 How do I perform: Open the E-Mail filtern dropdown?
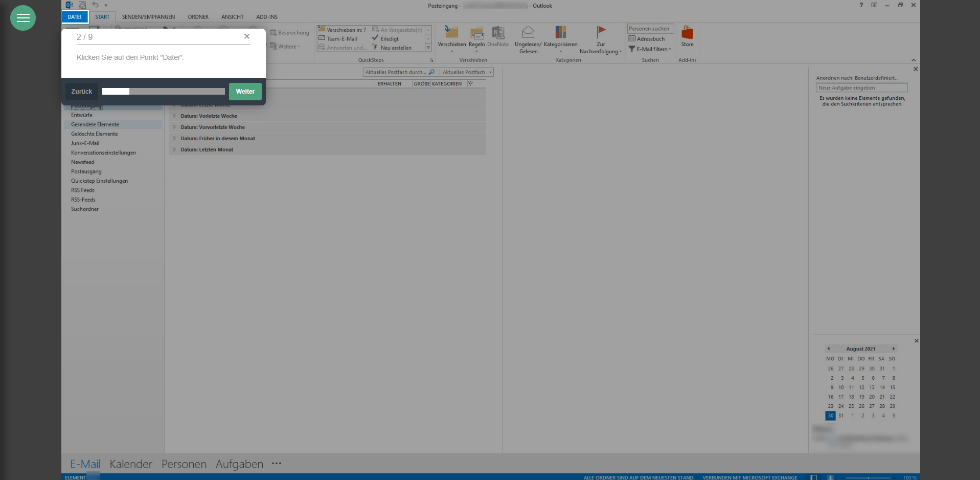point(670,49)
